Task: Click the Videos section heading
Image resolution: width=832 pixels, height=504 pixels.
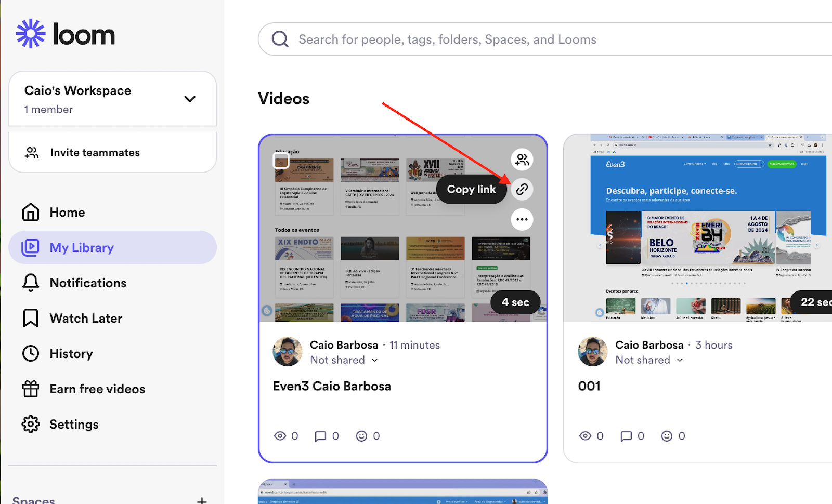Action: (x=284, y=99)
